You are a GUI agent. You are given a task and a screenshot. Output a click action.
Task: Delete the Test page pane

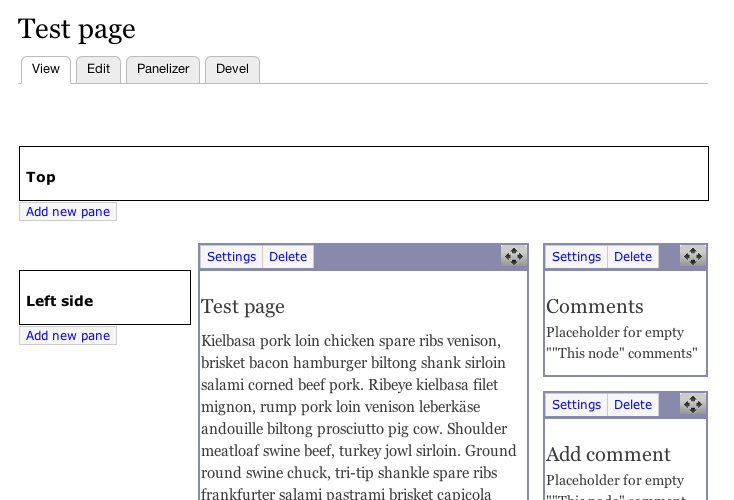(288, 257)
